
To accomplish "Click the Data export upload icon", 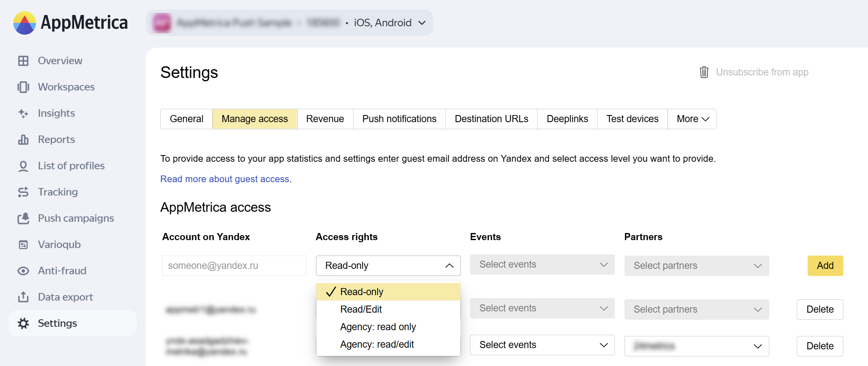I will pyautogui.click(x=23, y=297).
